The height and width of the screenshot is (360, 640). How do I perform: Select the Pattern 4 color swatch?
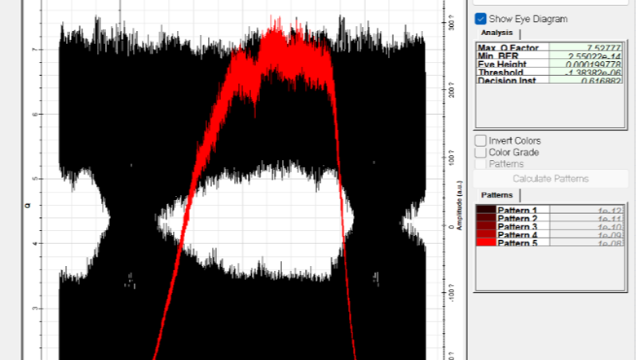point(486,234)
